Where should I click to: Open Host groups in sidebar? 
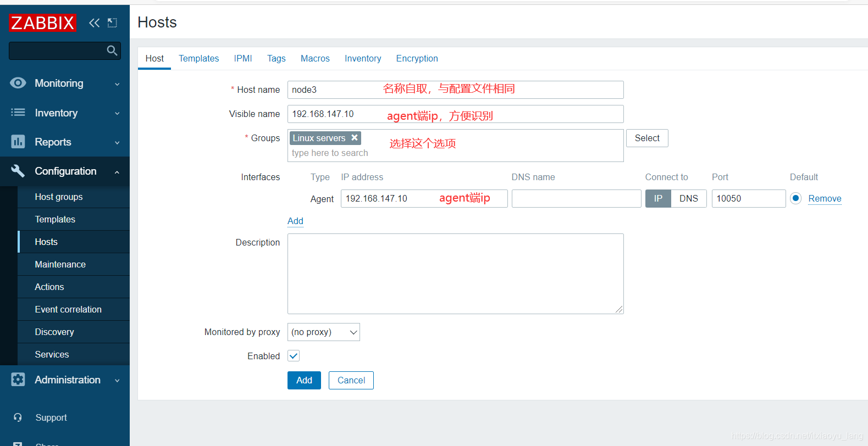[x=74, y=197]
